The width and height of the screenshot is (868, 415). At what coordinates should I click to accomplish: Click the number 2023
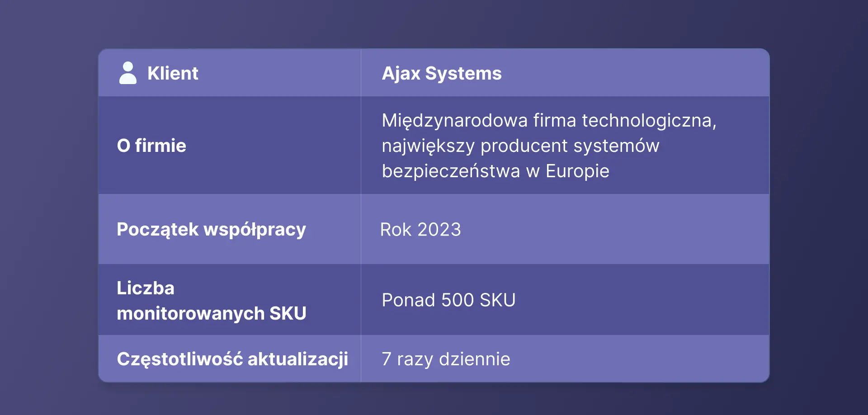point(439,230)
